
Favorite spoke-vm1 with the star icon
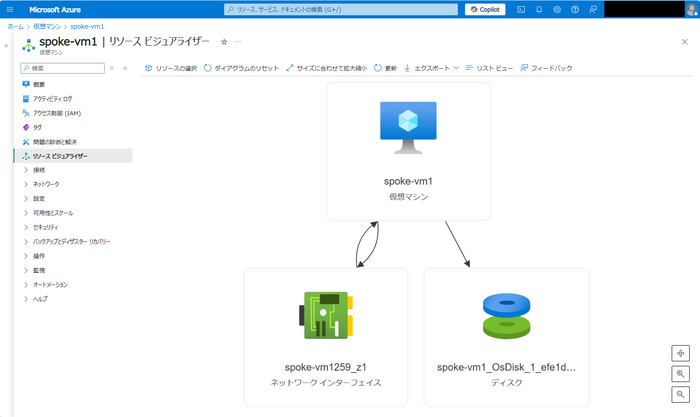coord(224,42)
